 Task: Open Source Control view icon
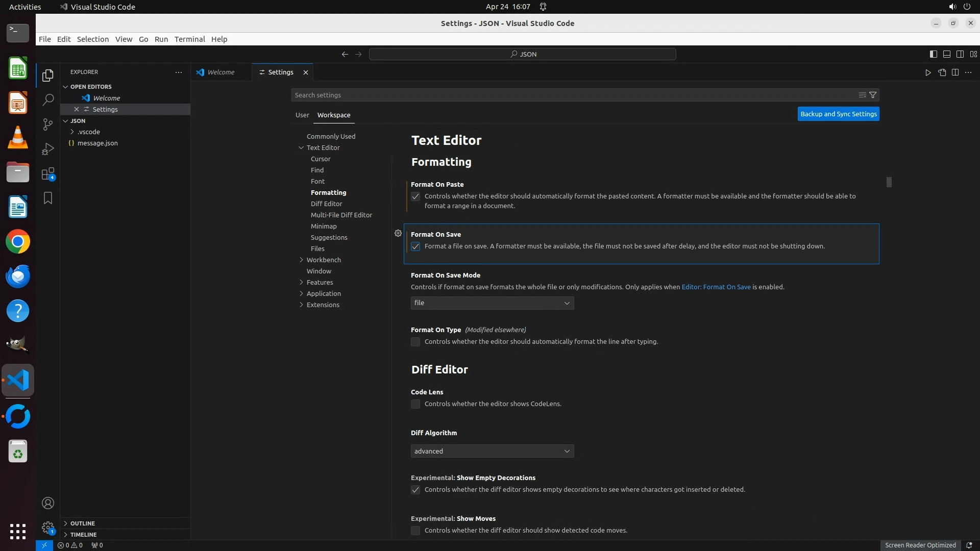(48, 124)
